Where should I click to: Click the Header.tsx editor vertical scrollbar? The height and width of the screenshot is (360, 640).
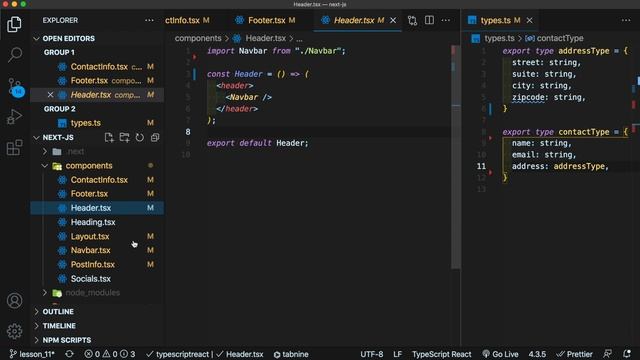click(x=456, y=157)
